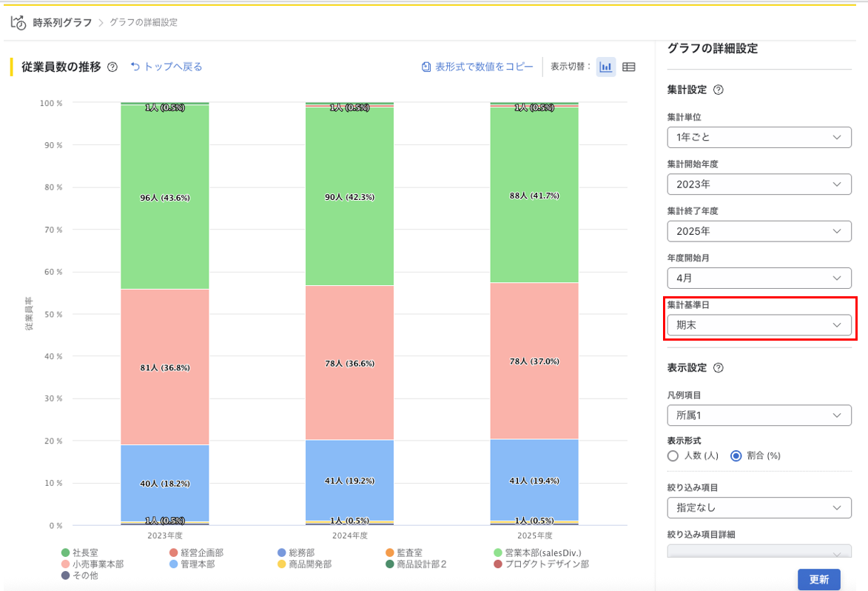This screenshot has width=868, height=591.
Task: Click the return arrow icon before トップへ戻る
Action: tap(135, 67)
